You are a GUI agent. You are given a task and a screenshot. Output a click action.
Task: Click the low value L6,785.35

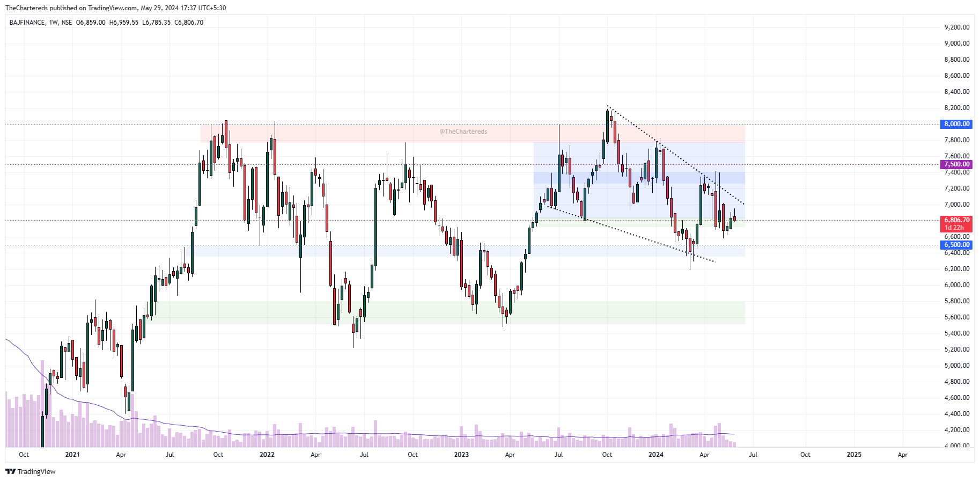pos(156,23)
